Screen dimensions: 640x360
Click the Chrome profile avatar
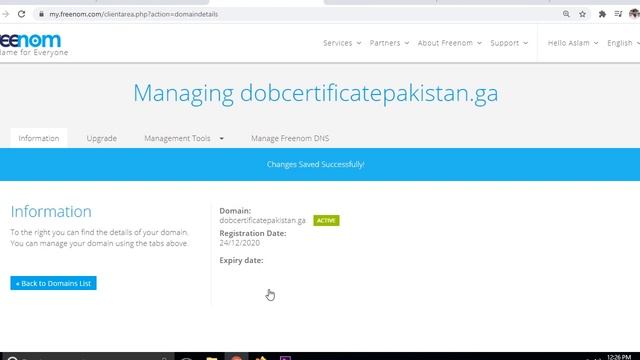pyautogui.click(x=634, y=14)
